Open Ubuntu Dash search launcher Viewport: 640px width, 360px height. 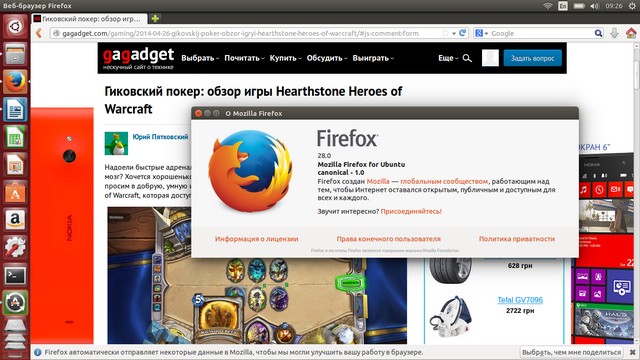(15, 26)
